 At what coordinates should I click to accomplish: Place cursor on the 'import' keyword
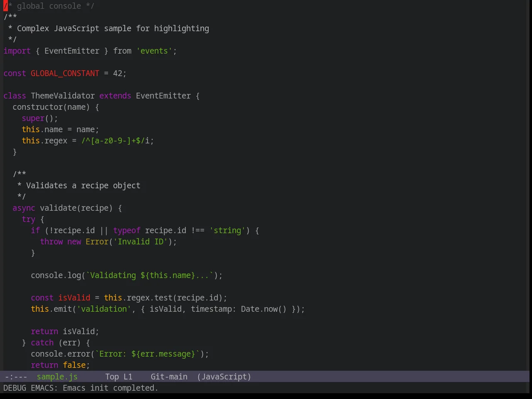(17, 51)
